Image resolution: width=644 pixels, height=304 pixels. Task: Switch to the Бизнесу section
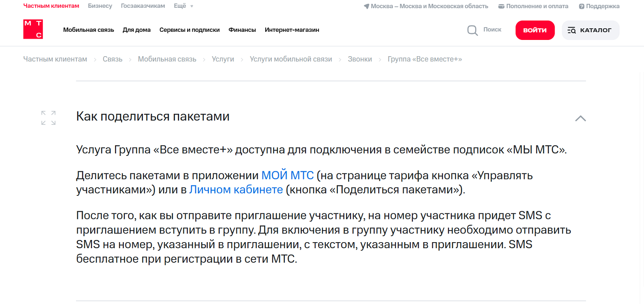click(x=100, y=6)
